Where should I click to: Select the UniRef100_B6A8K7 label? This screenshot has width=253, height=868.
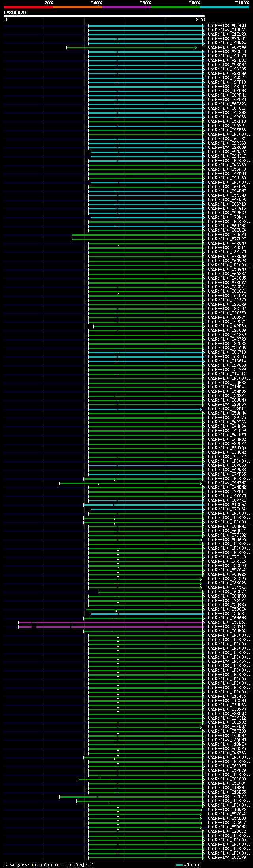click(227, 274)
